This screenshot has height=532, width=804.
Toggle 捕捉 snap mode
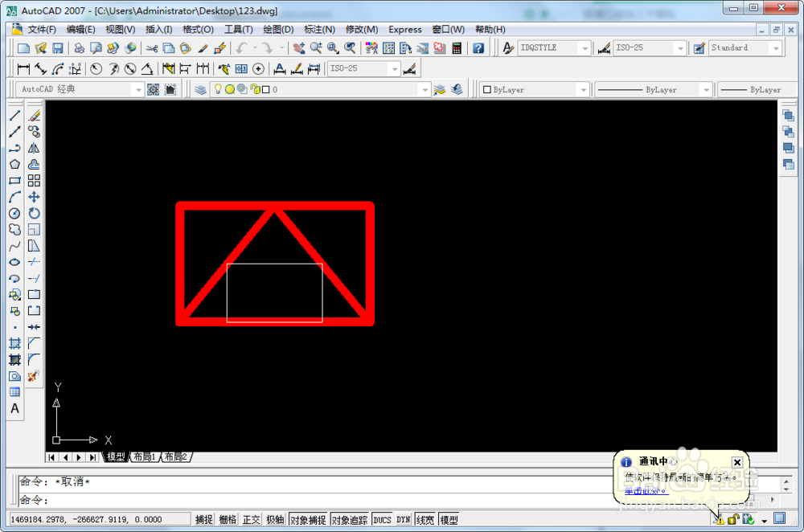[204, 520]
